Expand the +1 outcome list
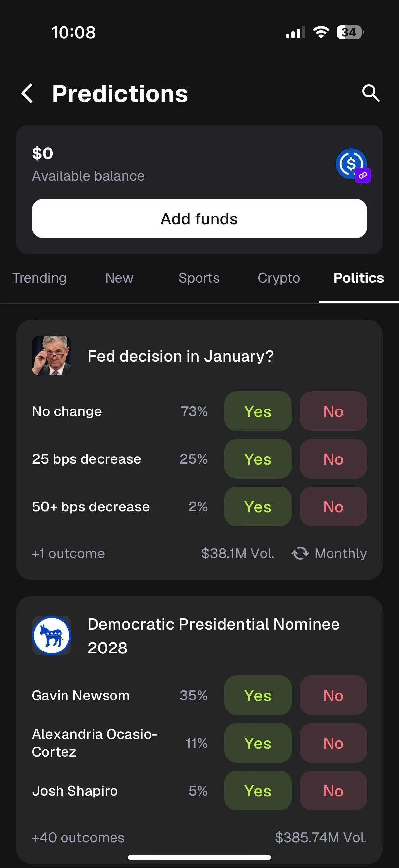 tap(68, 553)
